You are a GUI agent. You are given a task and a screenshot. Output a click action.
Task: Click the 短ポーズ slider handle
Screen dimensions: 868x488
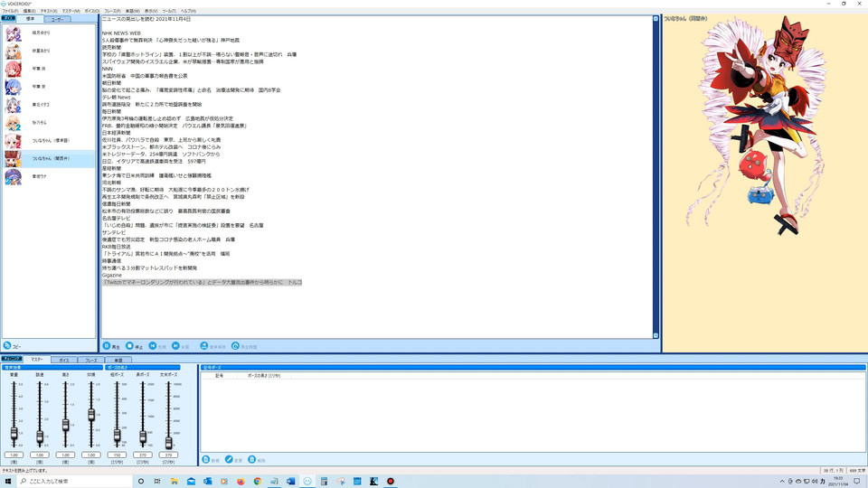[117, 436]
